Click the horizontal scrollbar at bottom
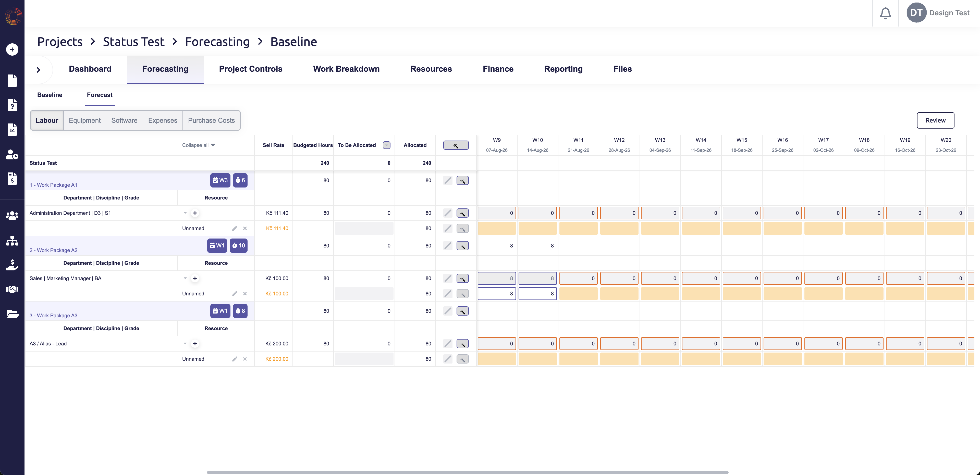 click(468, 472)
